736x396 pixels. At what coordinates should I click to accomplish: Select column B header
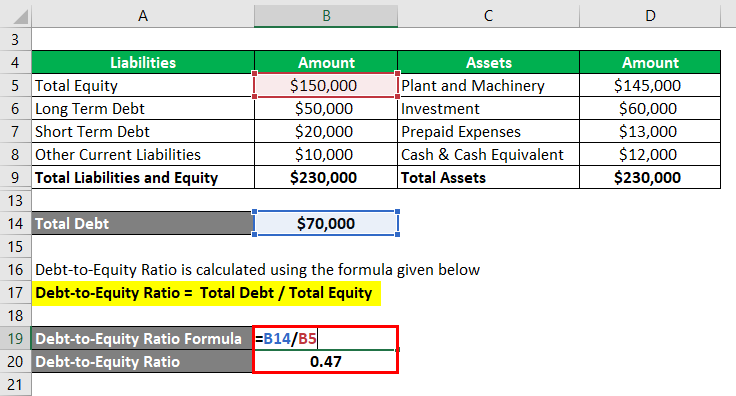pos(326,15)
